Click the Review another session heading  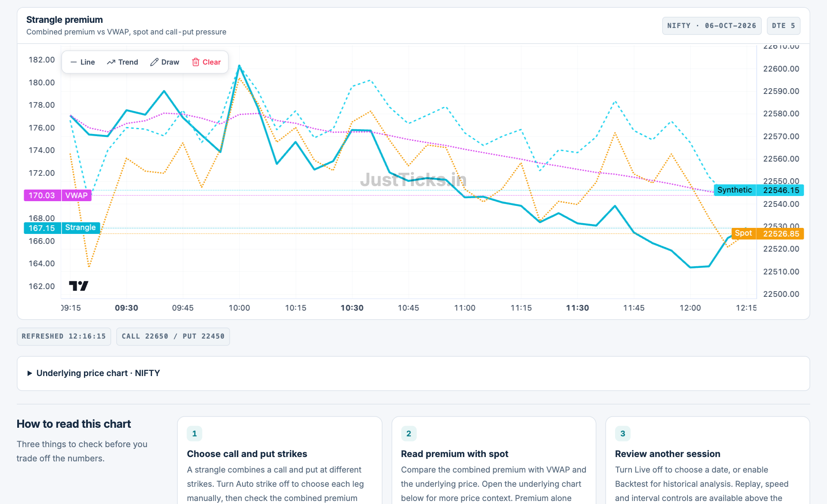tap(668, 454)
